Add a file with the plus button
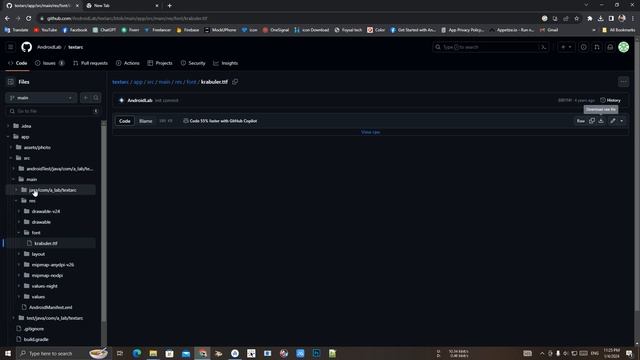Image resolution: width=640 pixels, height=360 pixels. click(x=85, y=98)
